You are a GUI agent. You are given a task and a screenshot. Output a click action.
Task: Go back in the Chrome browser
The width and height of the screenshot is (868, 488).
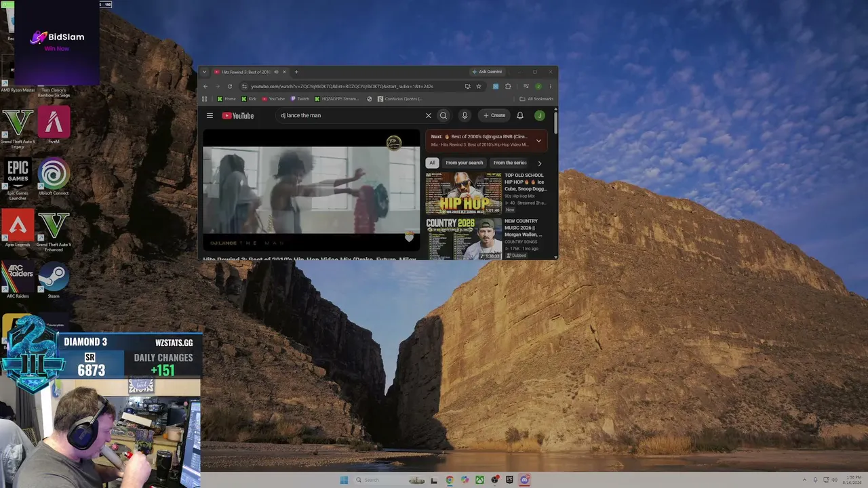[x=205, y=86]
